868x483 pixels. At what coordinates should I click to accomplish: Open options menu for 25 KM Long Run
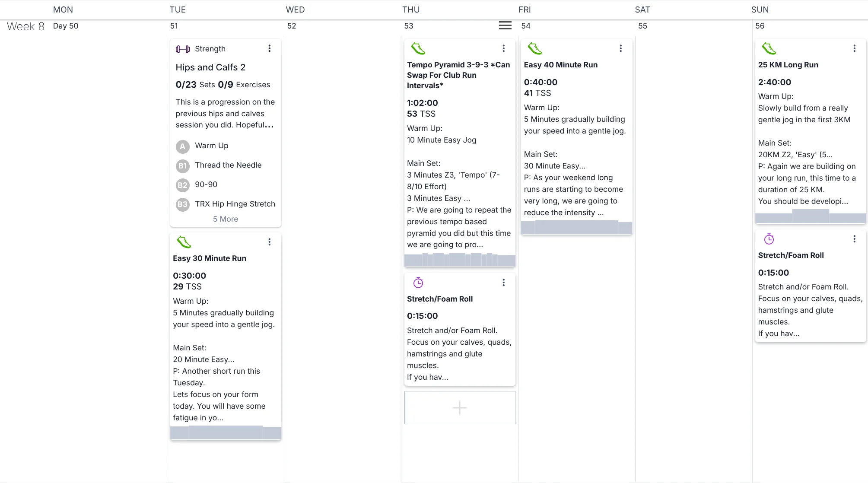854,48
